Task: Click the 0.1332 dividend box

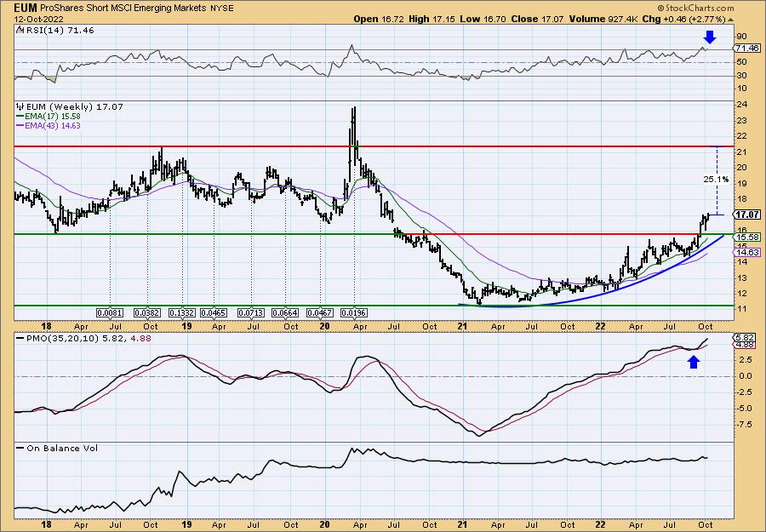Action: 182,312
